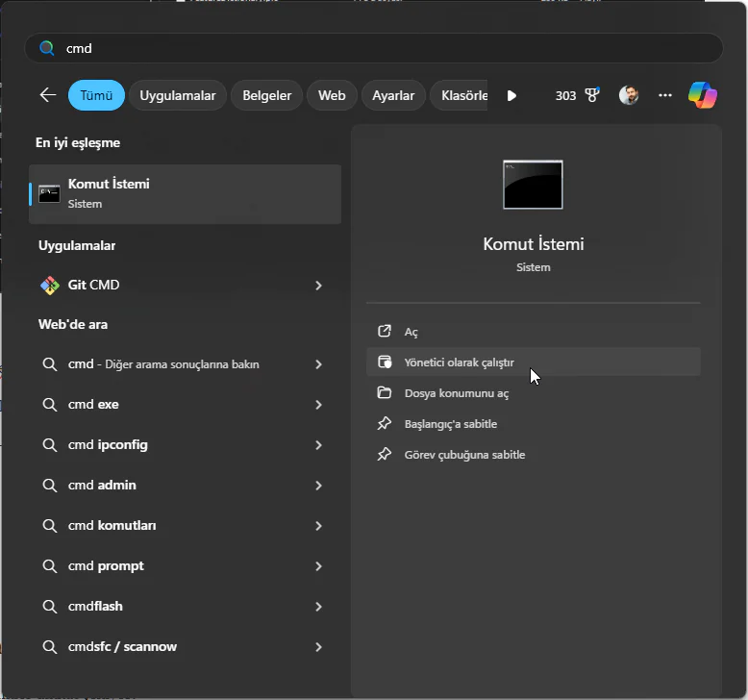Viewport: 748px width, 700px height.
Task: Click the search magnifier icon beside cmd
Action: [47, 48]
